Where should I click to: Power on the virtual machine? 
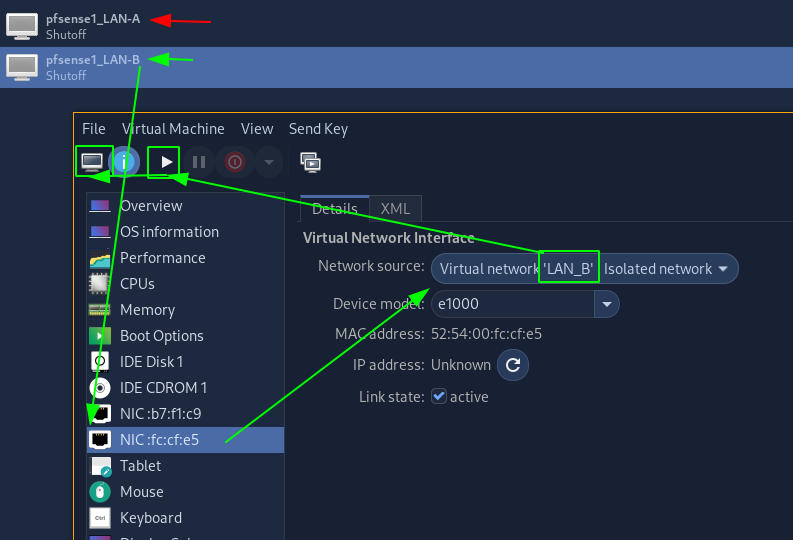pos(165,162)
